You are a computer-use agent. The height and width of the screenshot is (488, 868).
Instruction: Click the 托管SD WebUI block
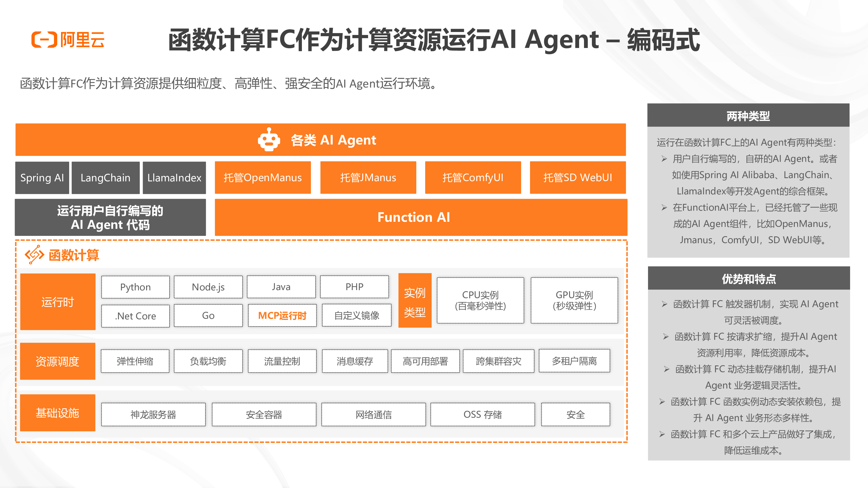(x=578, y=178)
